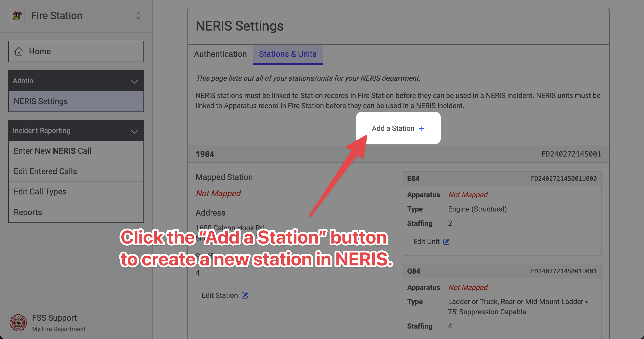Collapse the Admin section chevron
Image resolution: width=644 pixels, height=339 pixels.
pyautogui.click(x=134, y=81)
